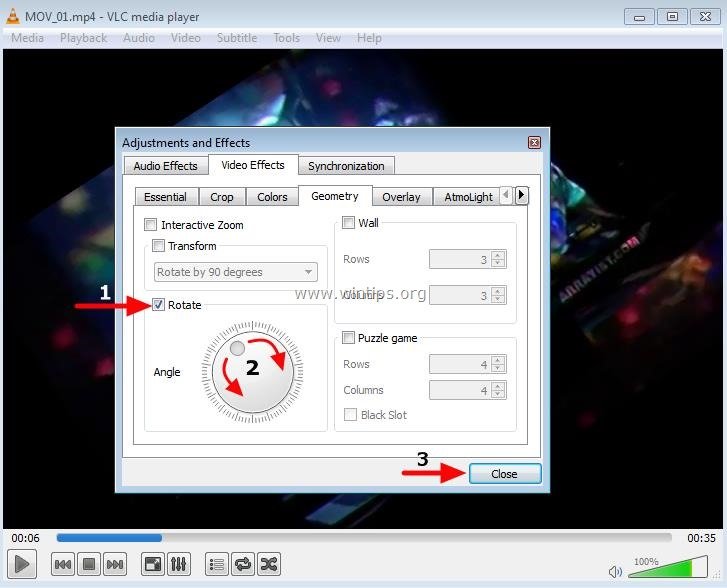Viewport: 727px width, 588px height.
Task: Open the Playback menu
Action: coord(83,38)
